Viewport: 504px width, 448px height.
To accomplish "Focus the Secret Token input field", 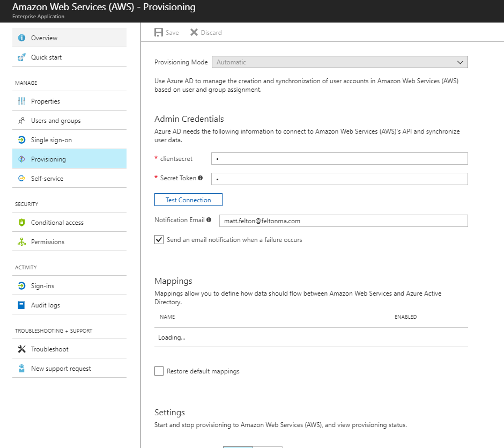I will (339, 179).
